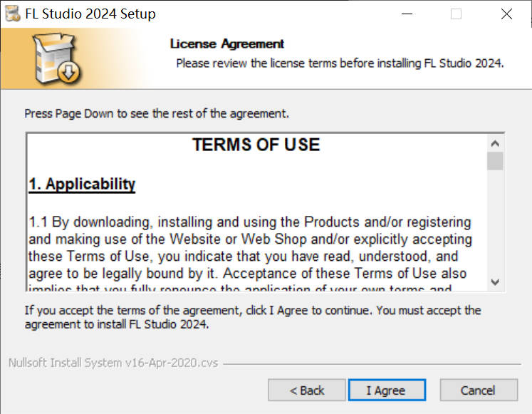Click the scrollbar down arrow in license box
Image resolution: width=532 pixels, height=414 pixels.
pos(495,282)
